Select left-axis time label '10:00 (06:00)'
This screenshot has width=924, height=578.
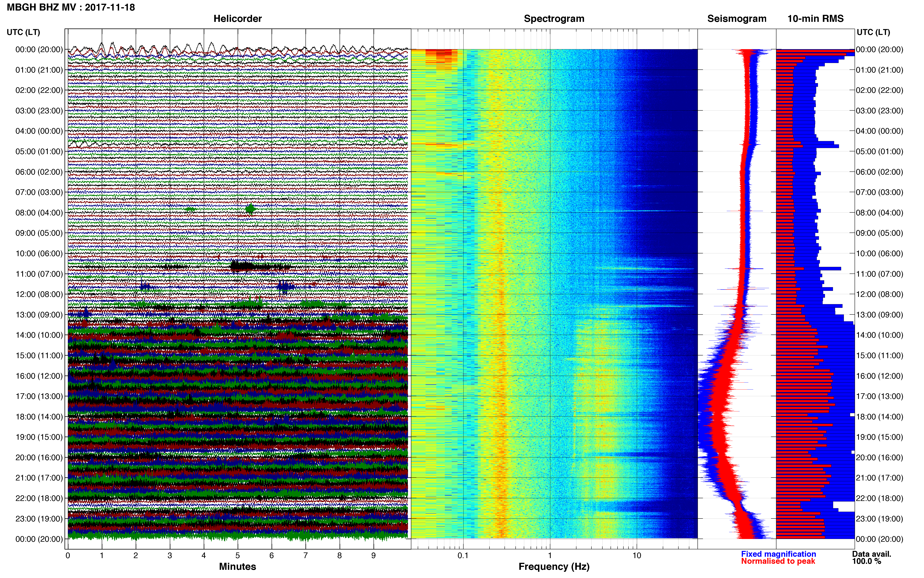click(39, 253)
